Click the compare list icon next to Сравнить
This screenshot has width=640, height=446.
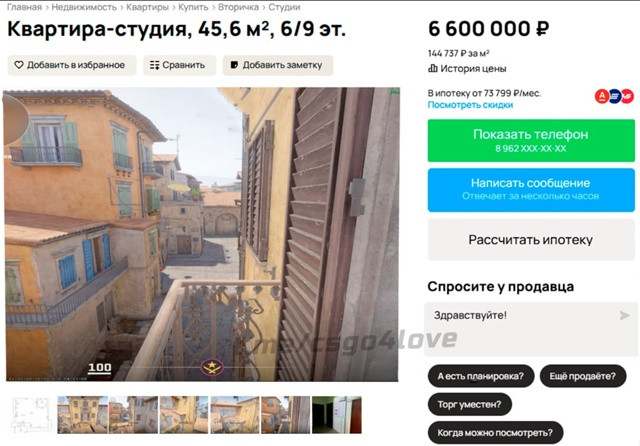coord(154,65)
